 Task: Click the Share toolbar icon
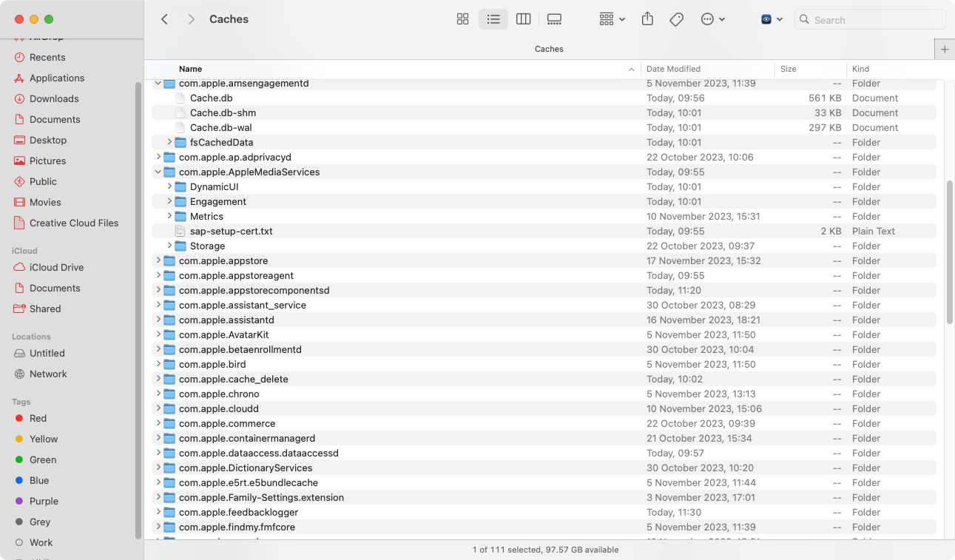pyautogui.click(x=647, y=19)
